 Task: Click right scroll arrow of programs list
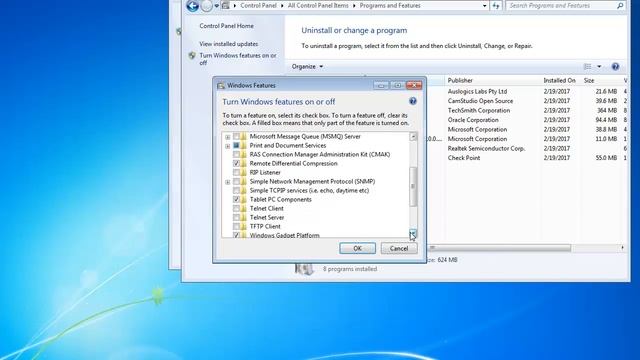pyautogui.click(x=622, y=248)
